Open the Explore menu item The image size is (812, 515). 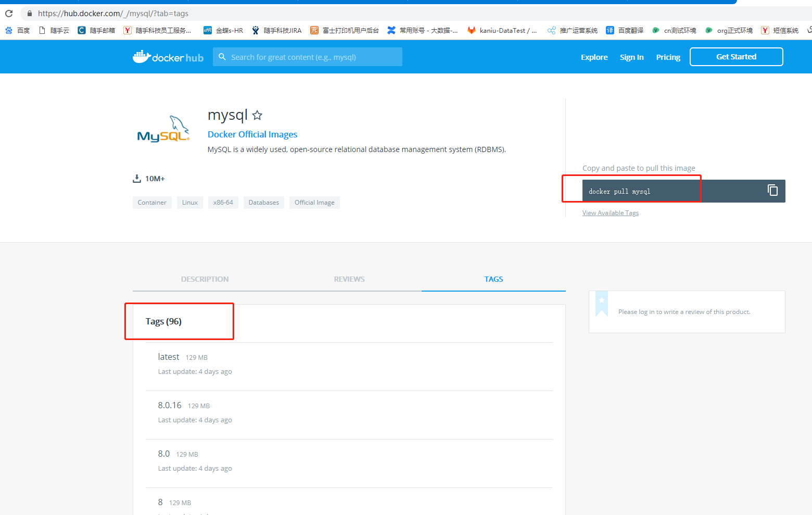pos(594,57)
